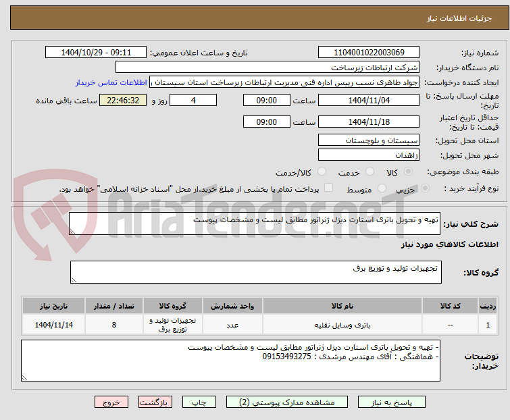Click the label 'توضیحات خریدار:'
The image size is (510, 420).
point(482,361)
